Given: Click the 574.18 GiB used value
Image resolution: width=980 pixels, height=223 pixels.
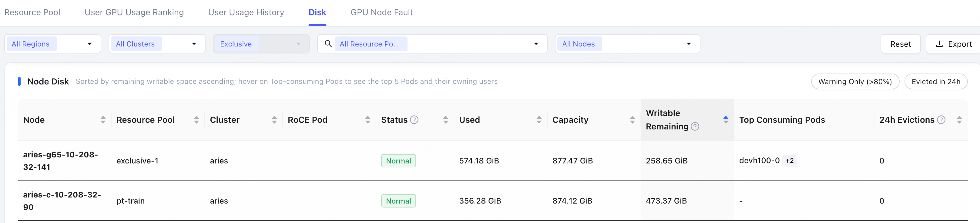Looking at the screenshot, I should [x=479, y=160].
